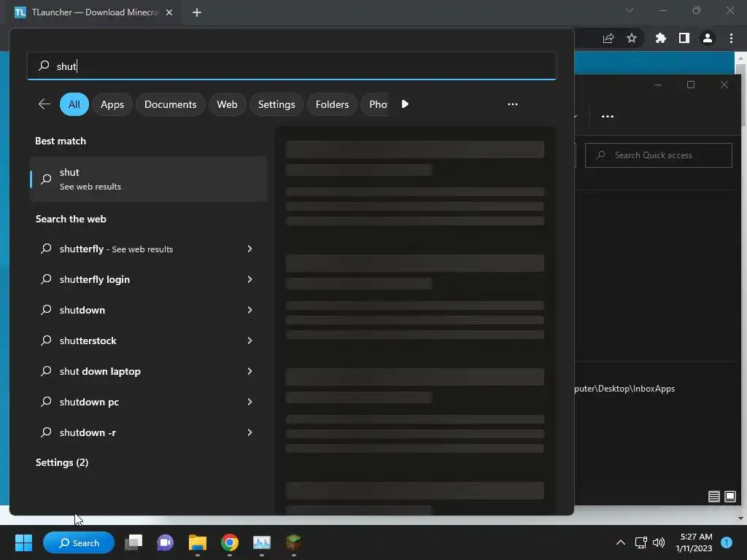
Task: Open the Settings (2) results group
Action: tap(62, 462)
